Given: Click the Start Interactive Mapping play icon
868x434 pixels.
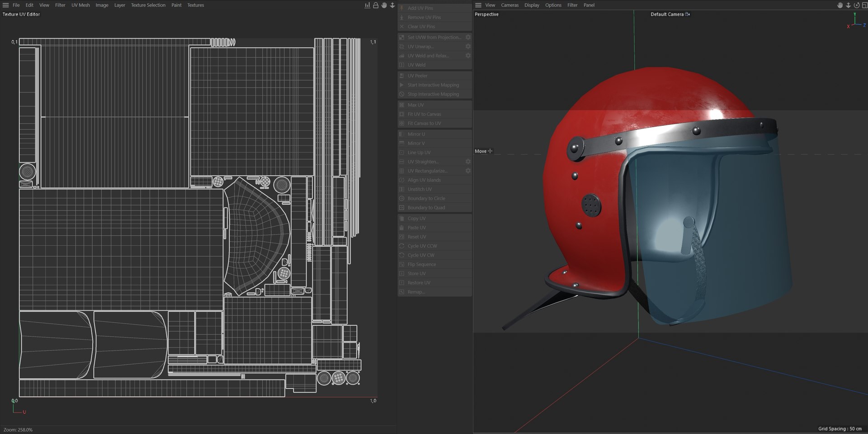Looking at the screenshot, I should 401,85.
